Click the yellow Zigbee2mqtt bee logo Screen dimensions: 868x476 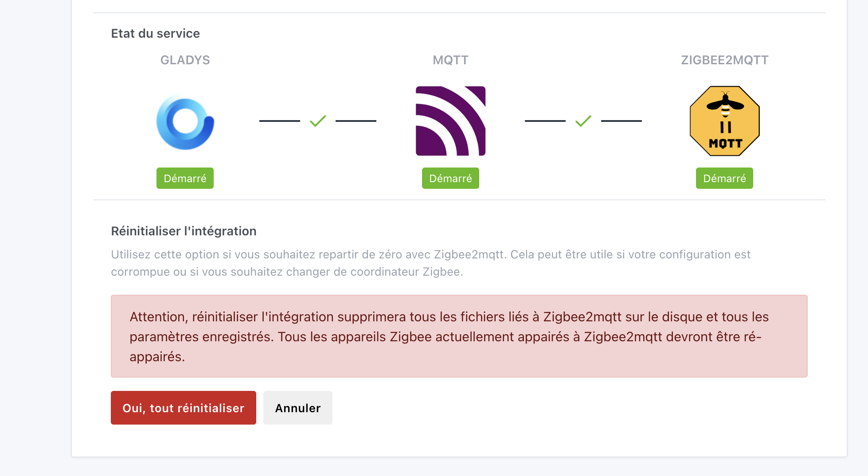click(x=724, y=121)
